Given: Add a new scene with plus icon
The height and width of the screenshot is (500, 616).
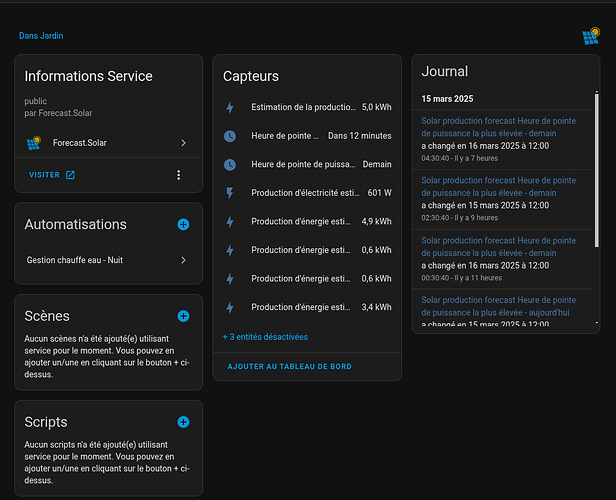Looking at the screenshot, I should [x=183, y=316].
